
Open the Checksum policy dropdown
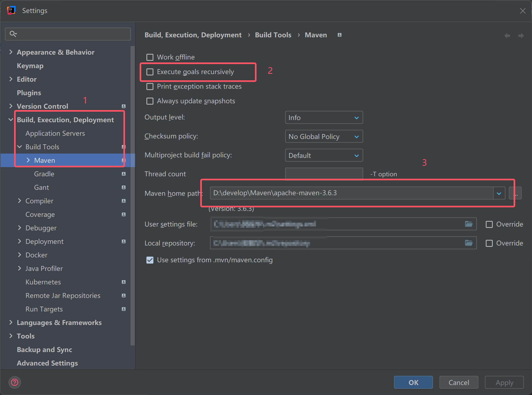(x=324, y=137)
